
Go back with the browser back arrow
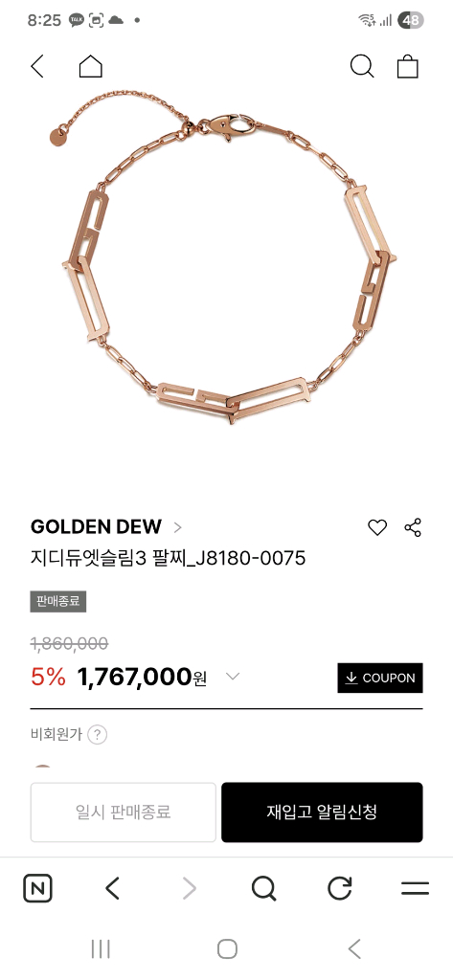[x=113, y=887]
